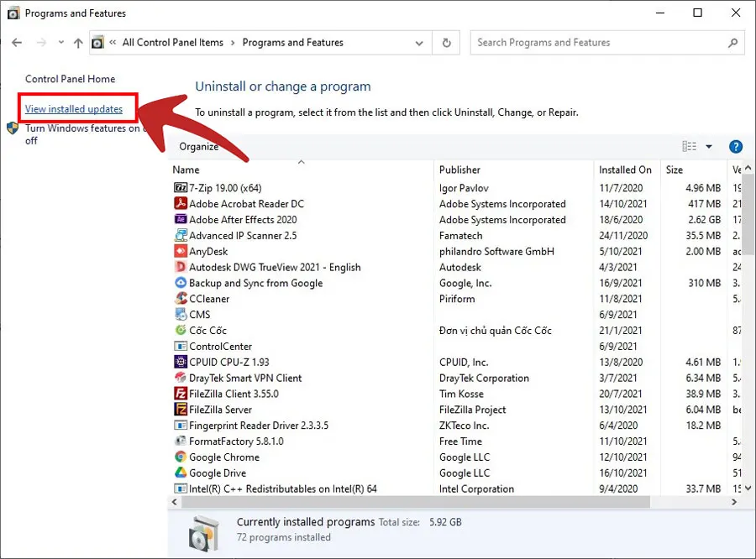The image size is (756, 559).
Task: Click the ControlCenter program icon
Action: tap(181, 346)
